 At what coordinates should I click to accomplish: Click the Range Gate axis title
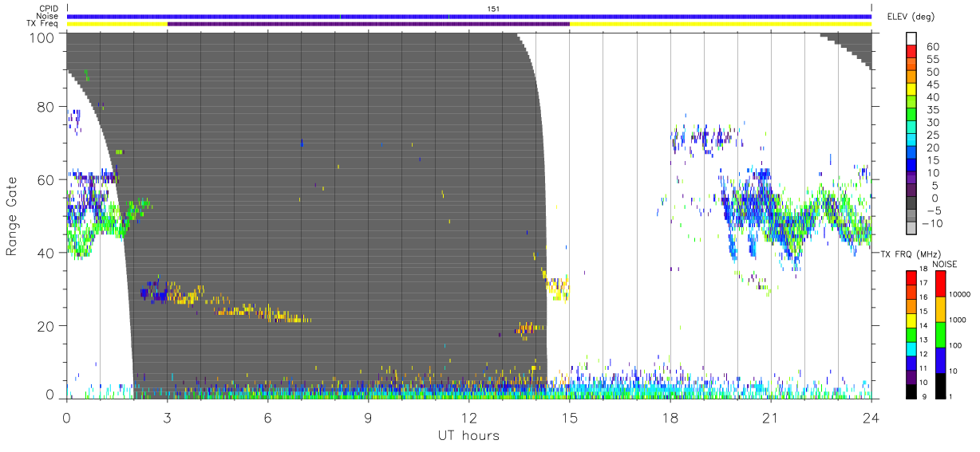13,215
